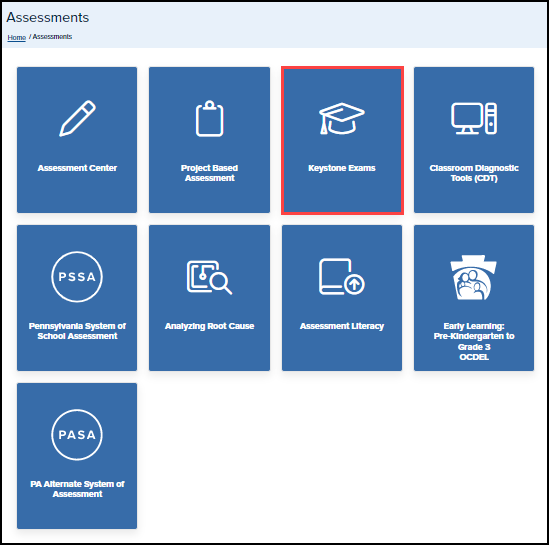Viewport: 549px width, 545px height.
Task: Open Classroom Diagnostic Tools (CDT) label
Action: tap(474, 173)
